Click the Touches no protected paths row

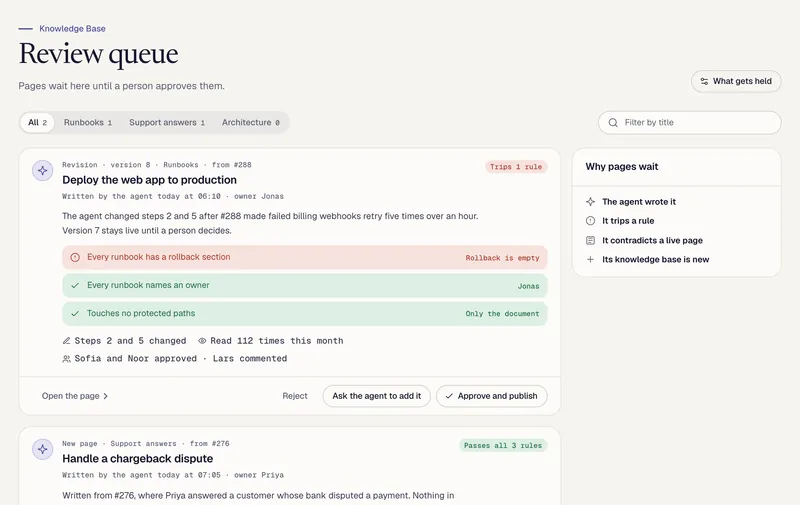pos(305,313)
